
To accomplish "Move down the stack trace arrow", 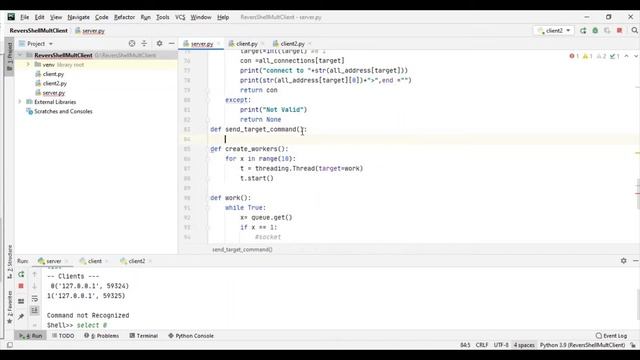I will 35,286.
